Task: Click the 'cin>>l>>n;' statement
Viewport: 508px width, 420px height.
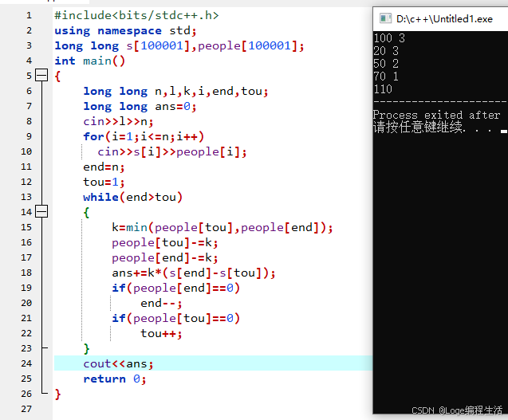Action: (x=118, y=121)
